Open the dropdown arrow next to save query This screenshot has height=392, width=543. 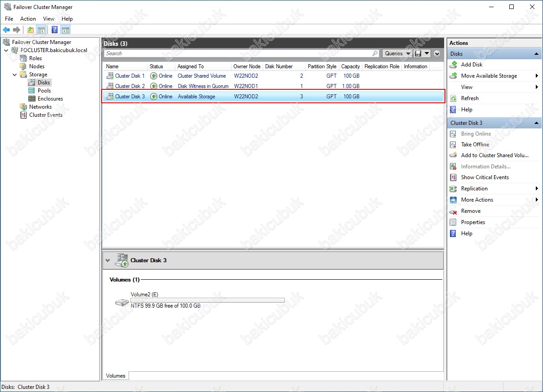[426, 53]
